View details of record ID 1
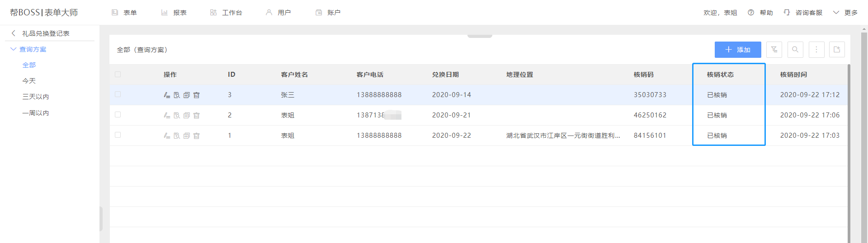This screenshot has width=868, height=243. click(177, 136)
